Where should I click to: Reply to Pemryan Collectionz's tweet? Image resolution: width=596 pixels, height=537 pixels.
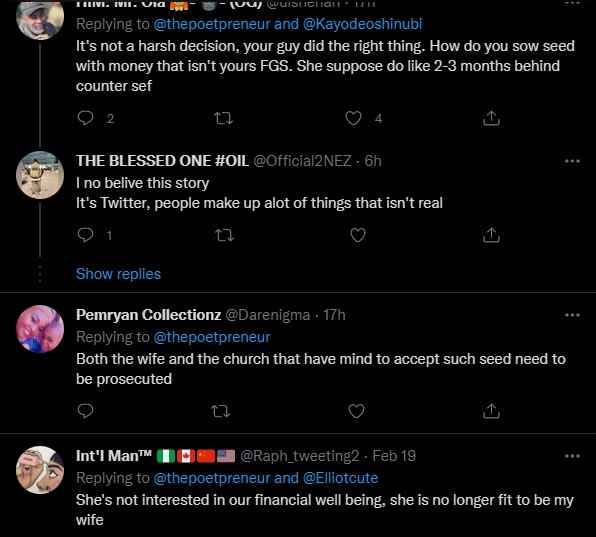tap(85, 411)
